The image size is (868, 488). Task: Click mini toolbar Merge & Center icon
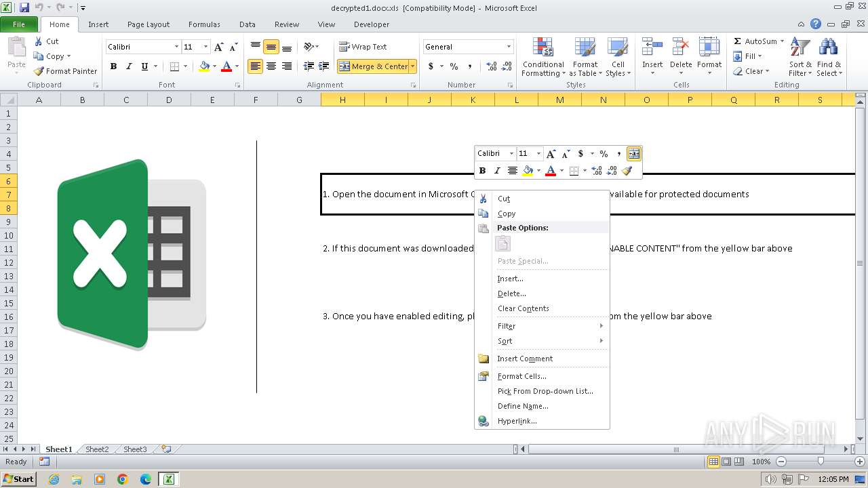[633, 154]
